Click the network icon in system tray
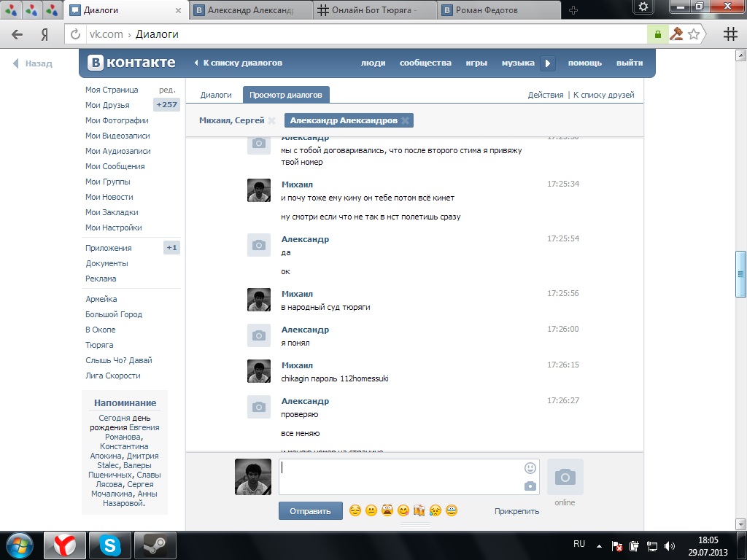 pos(651,546)
